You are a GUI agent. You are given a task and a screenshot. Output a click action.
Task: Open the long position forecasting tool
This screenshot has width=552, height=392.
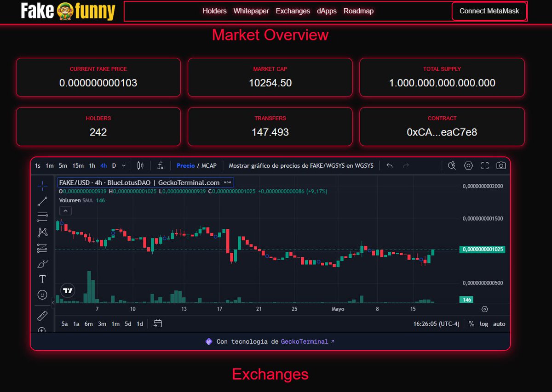(x=42, y=248)
